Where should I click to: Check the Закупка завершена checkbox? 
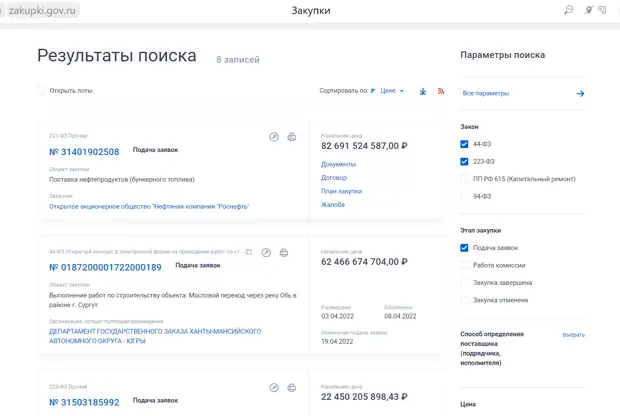coord(464,282)
